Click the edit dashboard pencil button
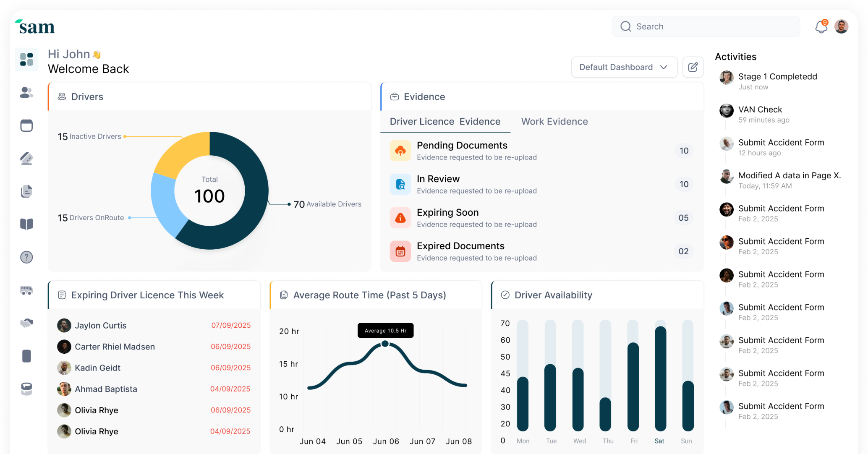This screenshot has width=868, height=454. 693,67
